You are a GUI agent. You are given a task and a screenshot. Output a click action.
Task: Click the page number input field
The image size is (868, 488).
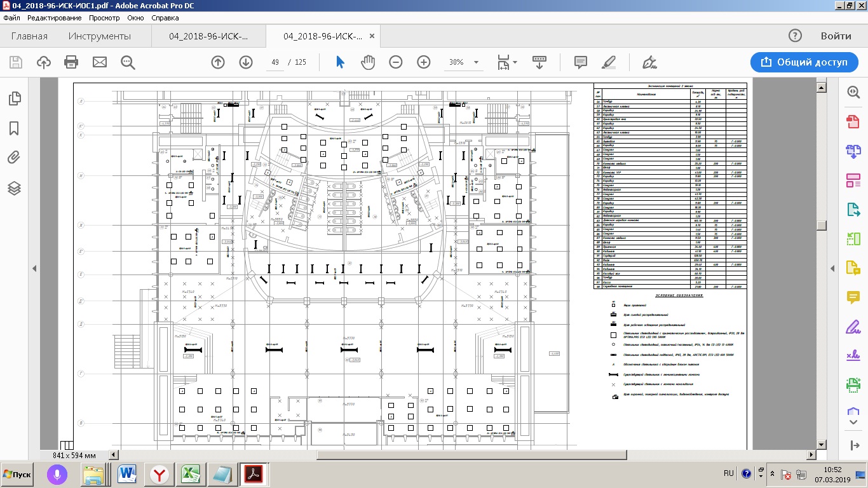(x=276, y=62)
